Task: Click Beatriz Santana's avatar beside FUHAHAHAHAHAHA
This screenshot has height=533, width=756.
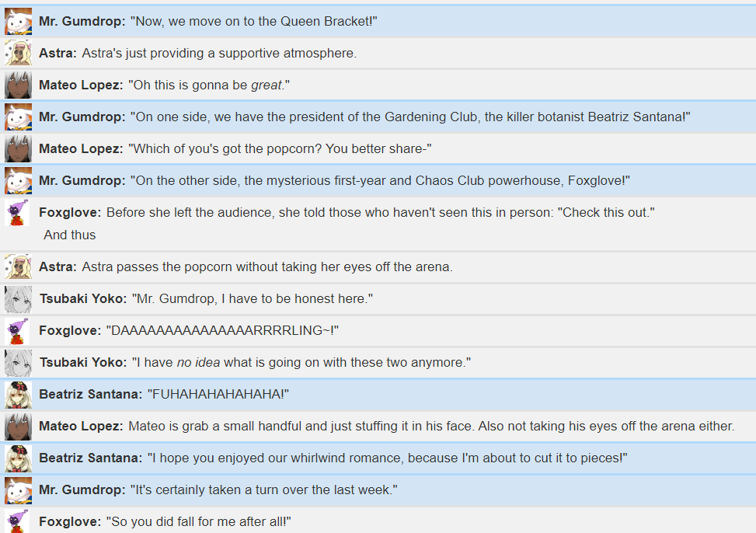Action: click(19, 394)
